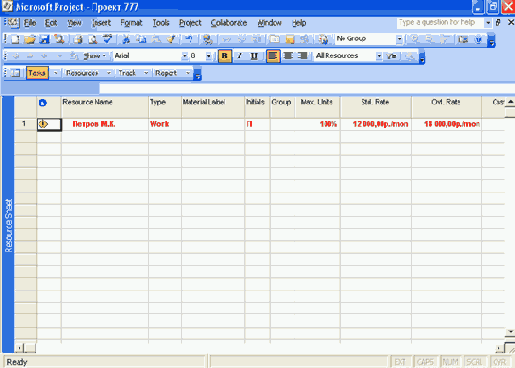This screenshot has width=515, height=368.
Task: Click the Save icon in toolbar
Action: click(44, 39)
